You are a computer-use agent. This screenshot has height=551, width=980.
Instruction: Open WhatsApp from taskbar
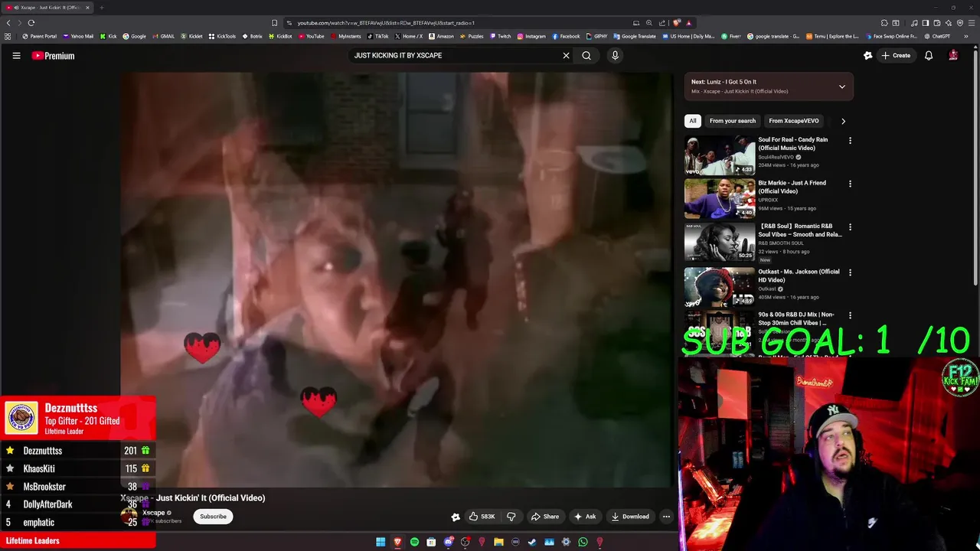583,542
